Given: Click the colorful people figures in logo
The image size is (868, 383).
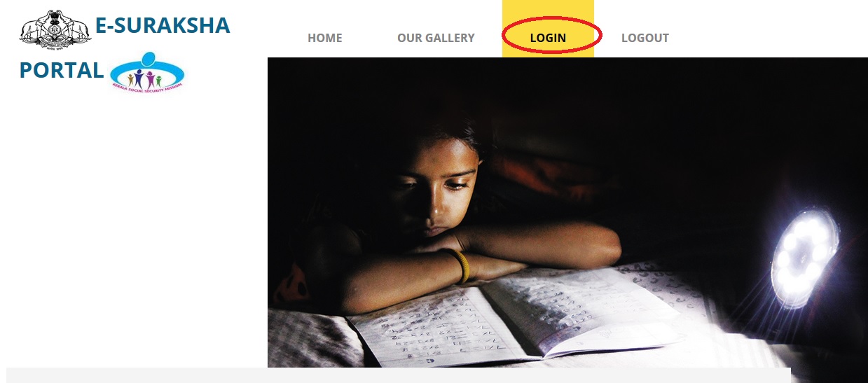Looking at the screenshot, I should (144, 78).
